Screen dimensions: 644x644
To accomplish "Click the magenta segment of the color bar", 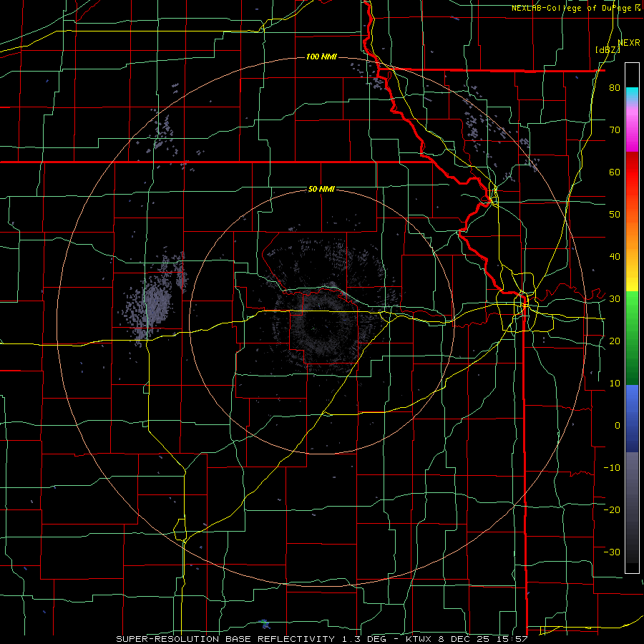I will tap(632, 130).
